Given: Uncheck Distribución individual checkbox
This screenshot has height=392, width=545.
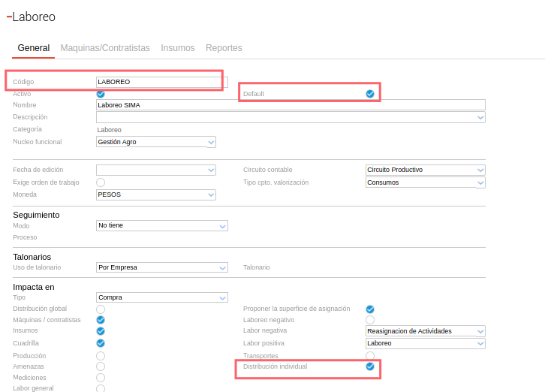Looking at the screenshot, I should pyautogui.click(x=370, y=366).
